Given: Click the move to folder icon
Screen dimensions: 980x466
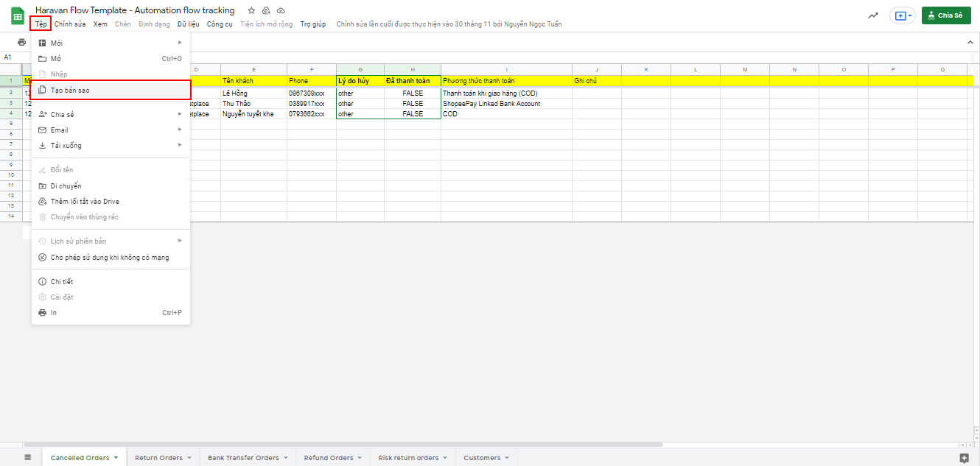Looking at the screenshot, I should click(x=266, y=11).
